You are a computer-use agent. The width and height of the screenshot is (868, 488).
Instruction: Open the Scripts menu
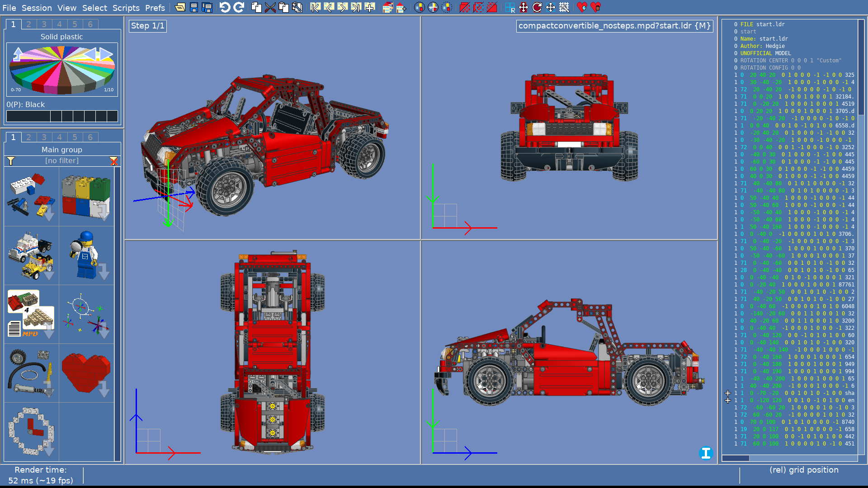[x=126, y=8]
